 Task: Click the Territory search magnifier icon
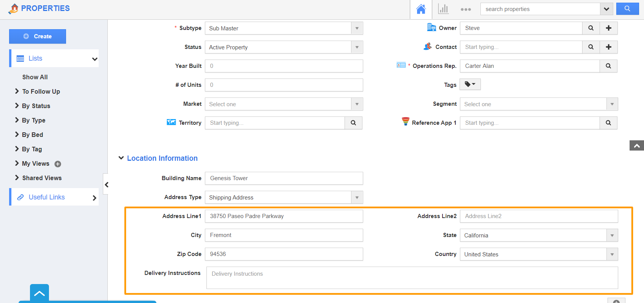(353, 123)
